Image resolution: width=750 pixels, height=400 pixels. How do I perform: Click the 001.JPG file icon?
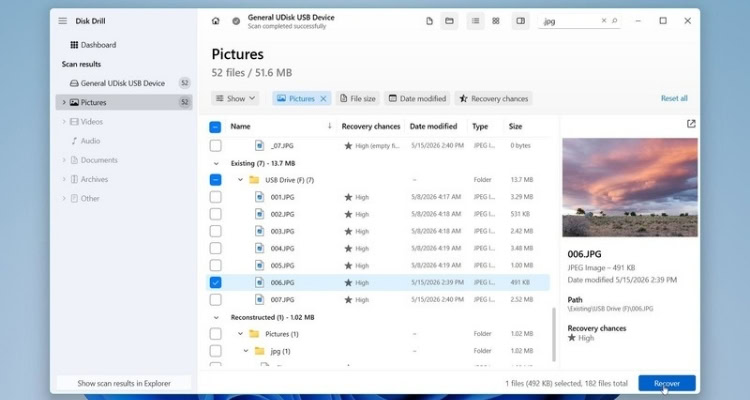point(259,197)
